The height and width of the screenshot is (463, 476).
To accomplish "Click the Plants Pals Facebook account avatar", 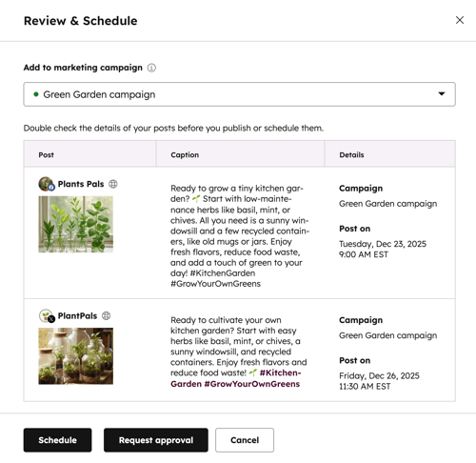I will tap(47, 184).
